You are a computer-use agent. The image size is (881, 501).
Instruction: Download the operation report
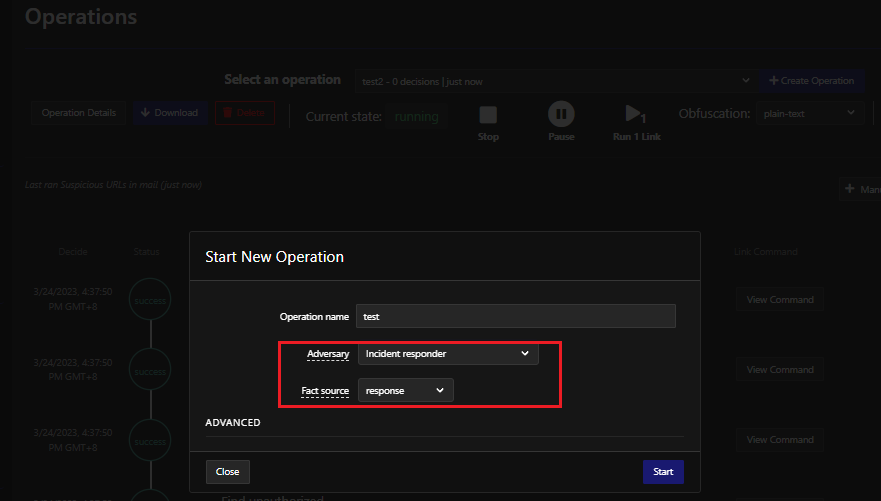pos(170,113)
